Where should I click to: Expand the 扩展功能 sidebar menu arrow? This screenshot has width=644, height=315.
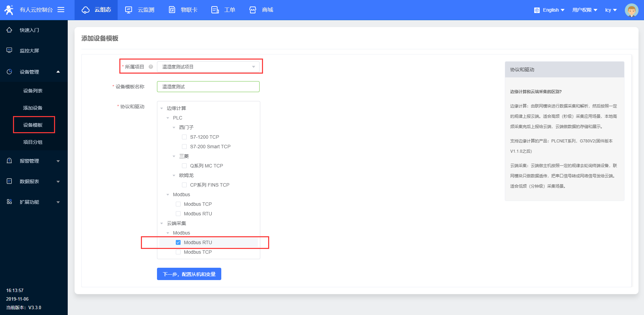coord(58,202)
